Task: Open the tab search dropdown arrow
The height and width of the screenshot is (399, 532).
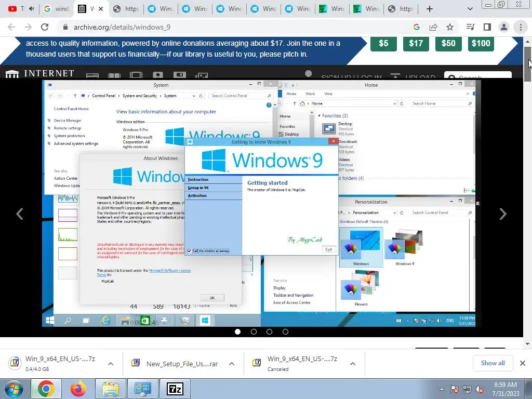Action: (x=470, y=9)
